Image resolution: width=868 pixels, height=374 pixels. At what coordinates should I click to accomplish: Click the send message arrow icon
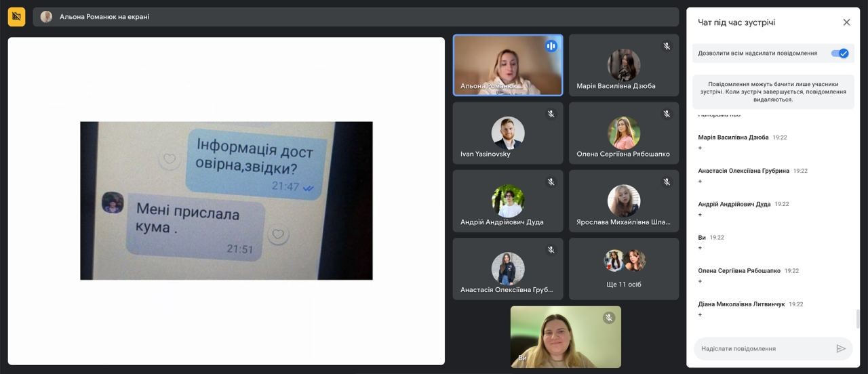pyautogui.click(x=841, y=348)
